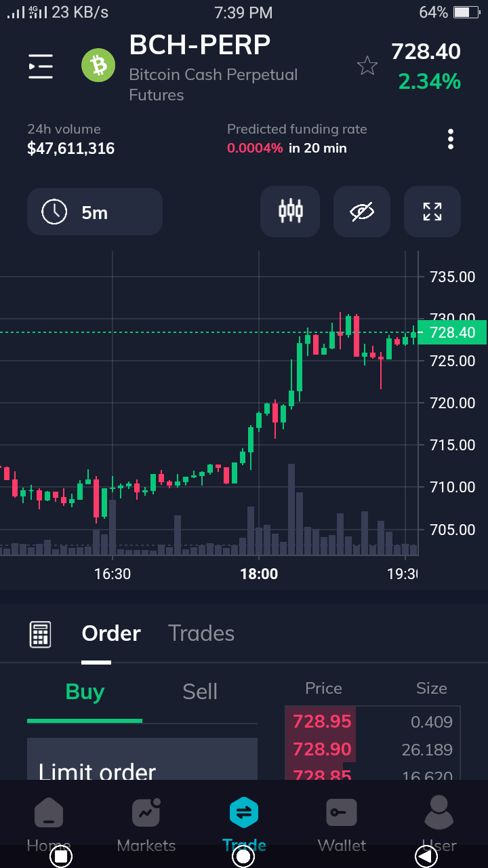Select ask price 728.90 in order book
This screenshot has height=868, width=488.
click(x=322, y=750)
